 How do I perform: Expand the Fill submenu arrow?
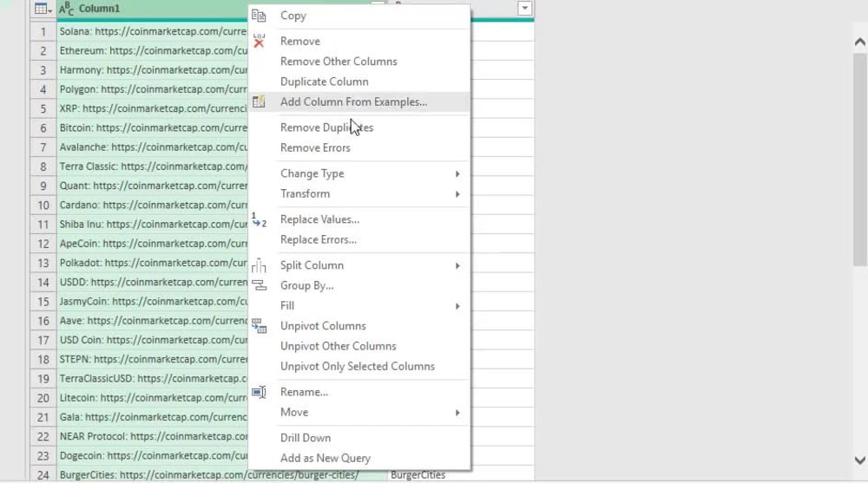tap(457, 306)
